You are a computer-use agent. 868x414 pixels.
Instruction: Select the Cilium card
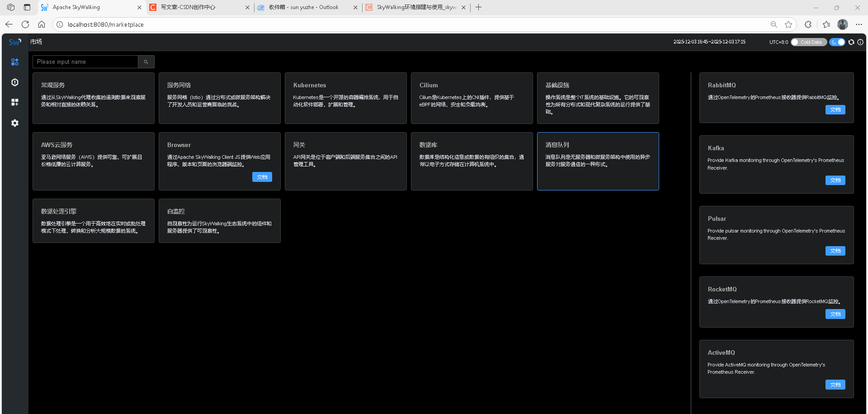point(472,98)
